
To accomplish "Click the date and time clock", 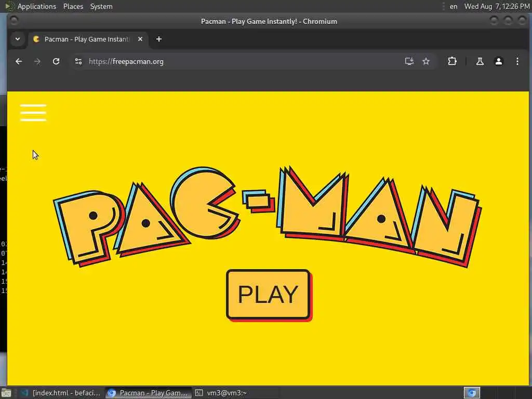I will tap(497, 6).
